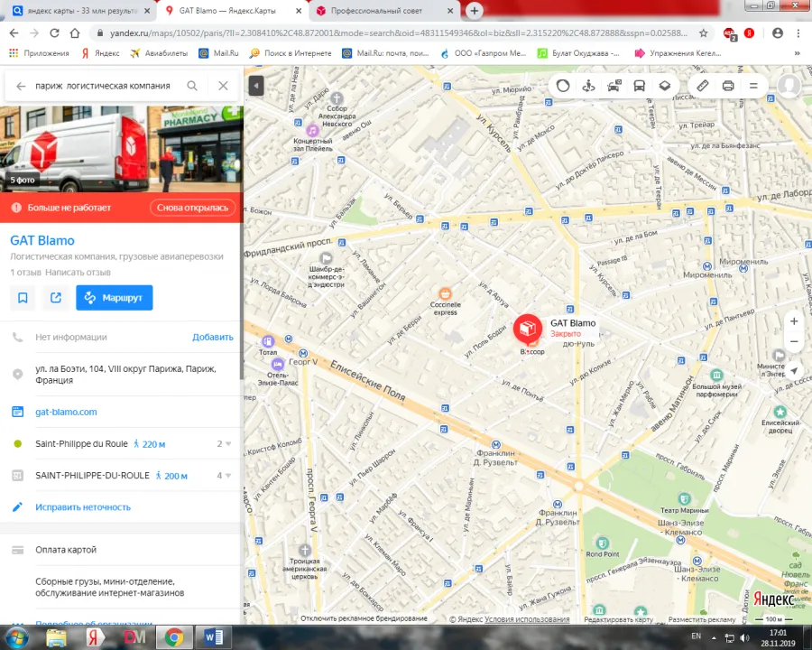Go back from the search results arrow
The height and width of the screenshot is (650, 812).
click(21, 86)
